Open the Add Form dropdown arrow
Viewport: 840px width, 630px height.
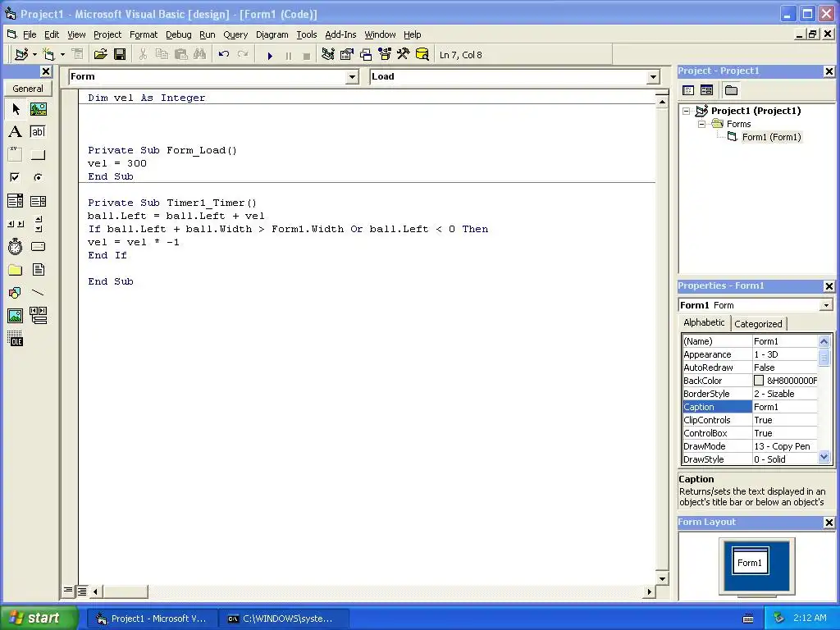click(x=62, y=55)
